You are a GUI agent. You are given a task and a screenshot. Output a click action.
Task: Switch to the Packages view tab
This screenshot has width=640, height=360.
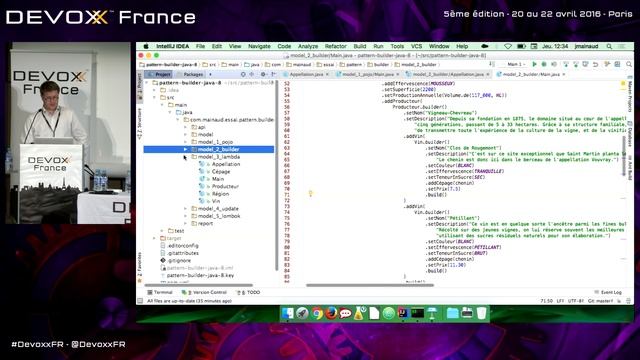(191, 74)
